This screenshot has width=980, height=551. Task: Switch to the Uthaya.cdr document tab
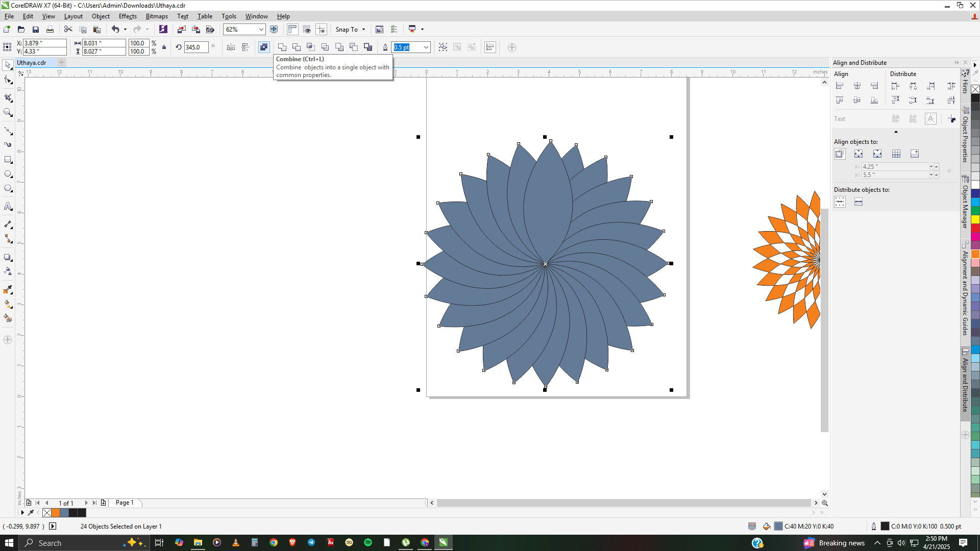(x=32, y=63)
